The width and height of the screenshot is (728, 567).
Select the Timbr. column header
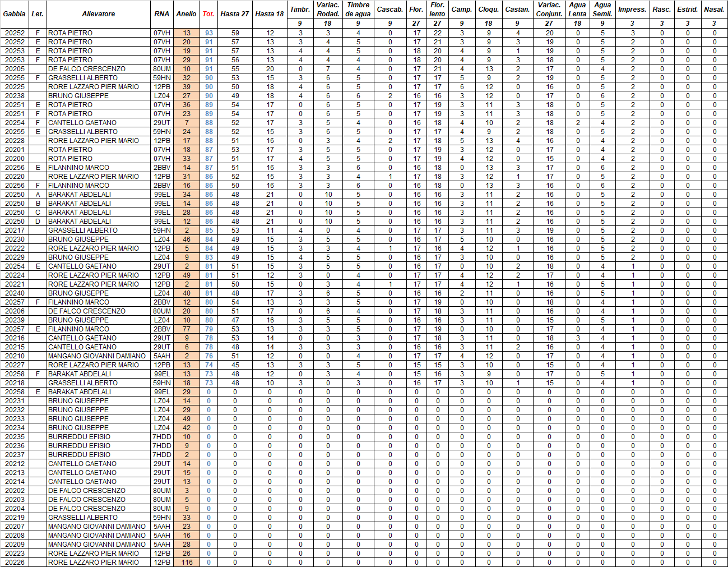click(300, 10)
